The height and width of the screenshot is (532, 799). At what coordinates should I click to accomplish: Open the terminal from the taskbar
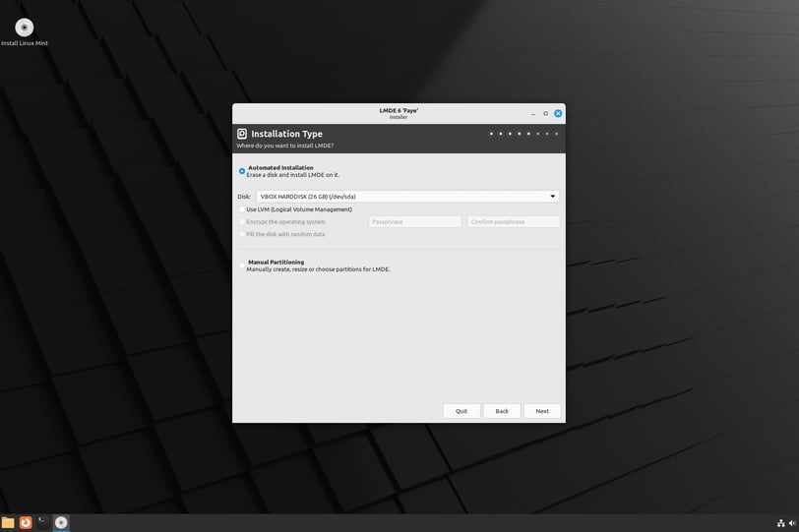[x=43, y=522]
